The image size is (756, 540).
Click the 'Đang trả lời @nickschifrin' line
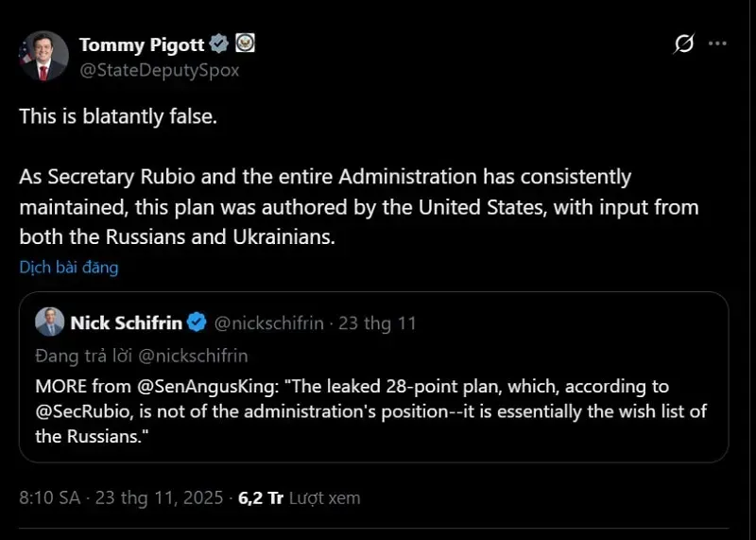click(x=141, y=356)
